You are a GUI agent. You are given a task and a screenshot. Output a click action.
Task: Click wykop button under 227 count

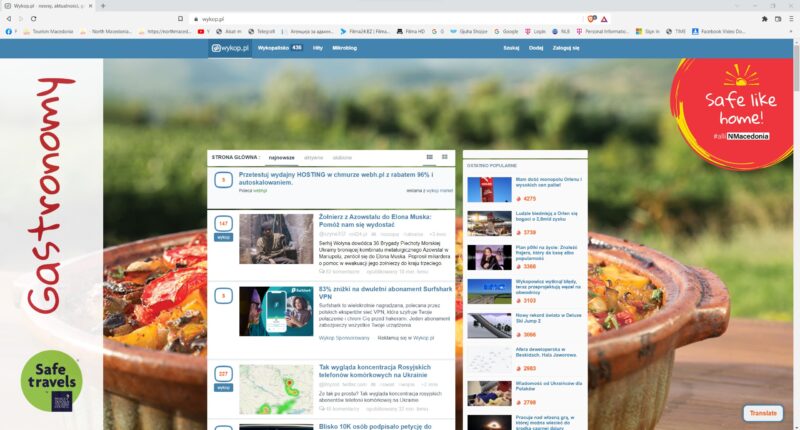pyautogui.click(x=223, y=388)
